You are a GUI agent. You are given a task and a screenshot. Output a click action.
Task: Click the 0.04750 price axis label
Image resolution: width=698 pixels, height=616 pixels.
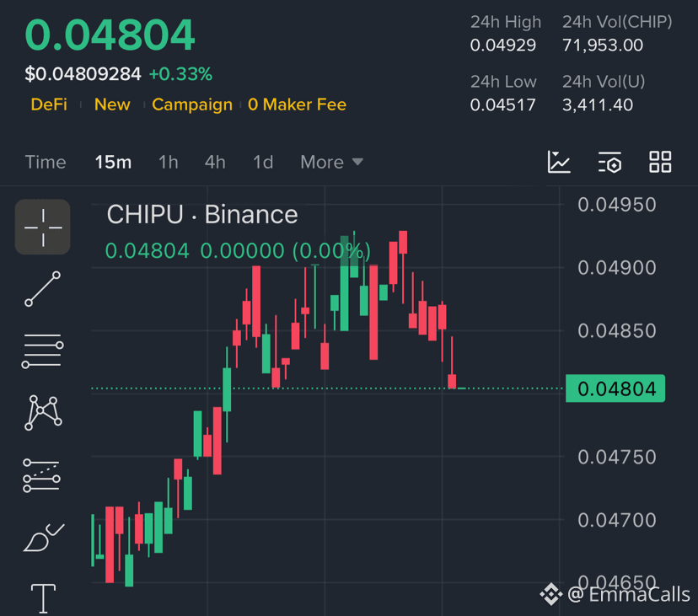[x=617, y=457]
